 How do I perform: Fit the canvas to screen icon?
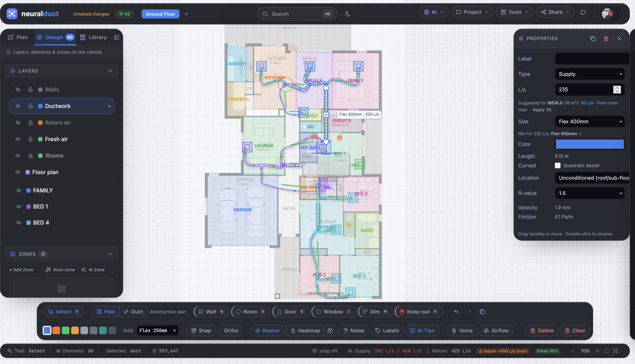pyautogui.click(x=606, y=351)
